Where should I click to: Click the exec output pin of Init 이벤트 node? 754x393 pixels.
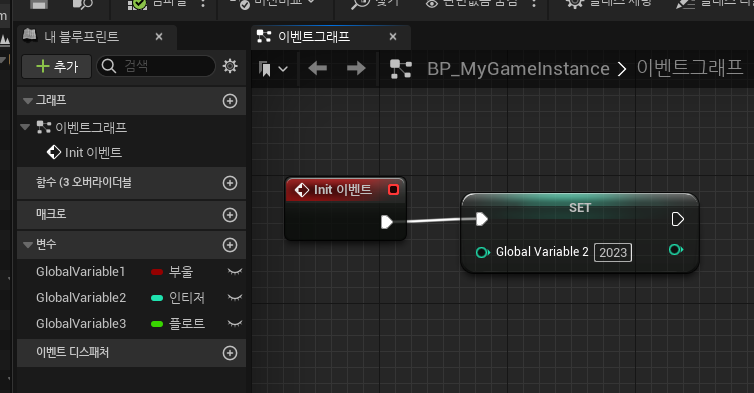(x=387, y=222)
